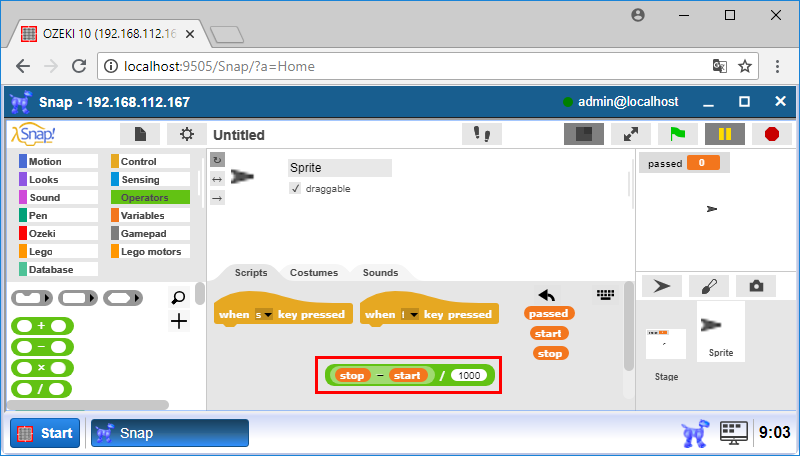This screenshot has width=800, height=456.
Task: Set rotation style to rotate freely
Action: [217, 160]
